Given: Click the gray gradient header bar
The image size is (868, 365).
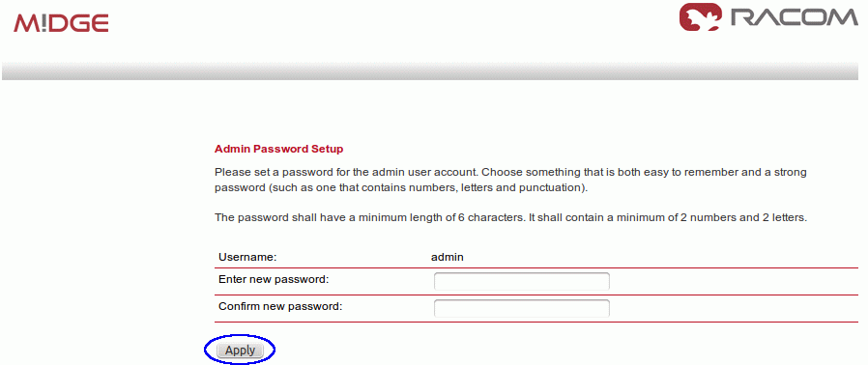Looking at the screenshot, I should [x=430, y=71].
